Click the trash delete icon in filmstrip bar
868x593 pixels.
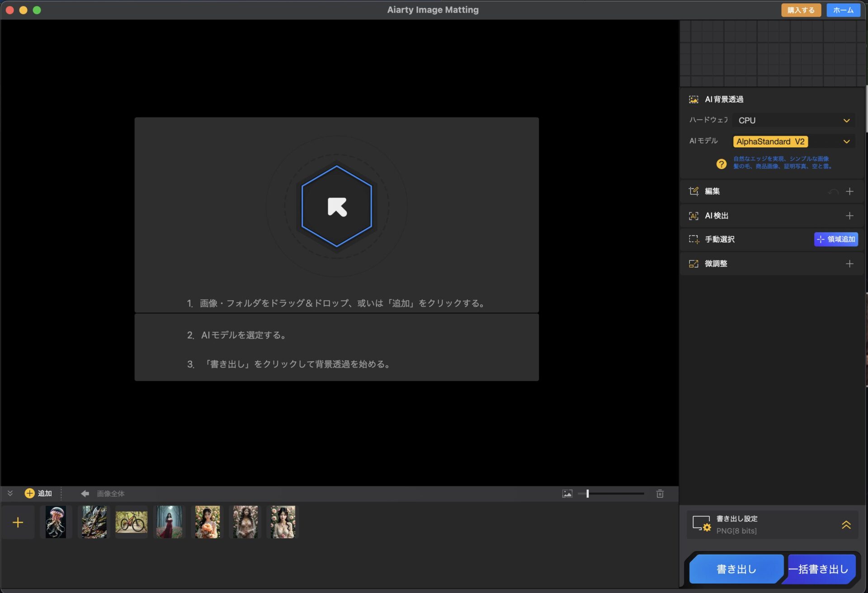coord(660,494)
